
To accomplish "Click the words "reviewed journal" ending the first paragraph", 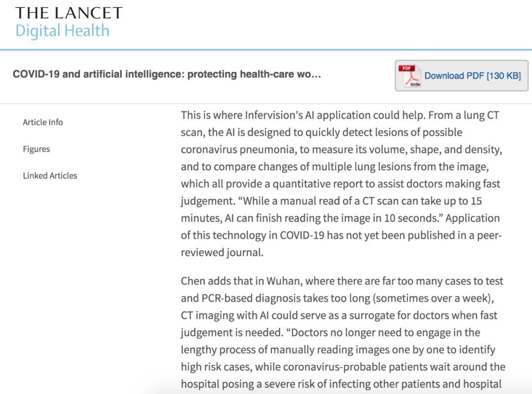I will (221, 253).
